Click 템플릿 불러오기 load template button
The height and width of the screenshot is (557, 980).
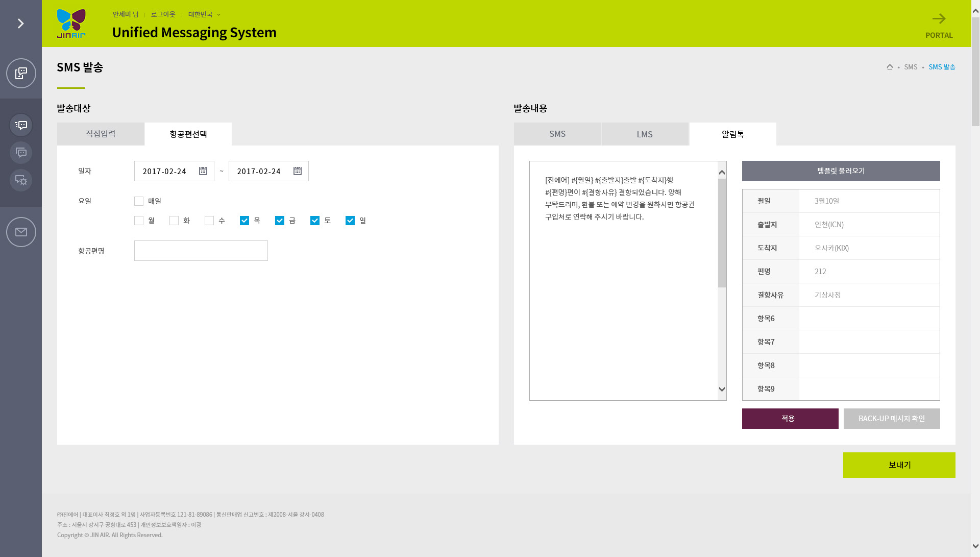point(841,171)
